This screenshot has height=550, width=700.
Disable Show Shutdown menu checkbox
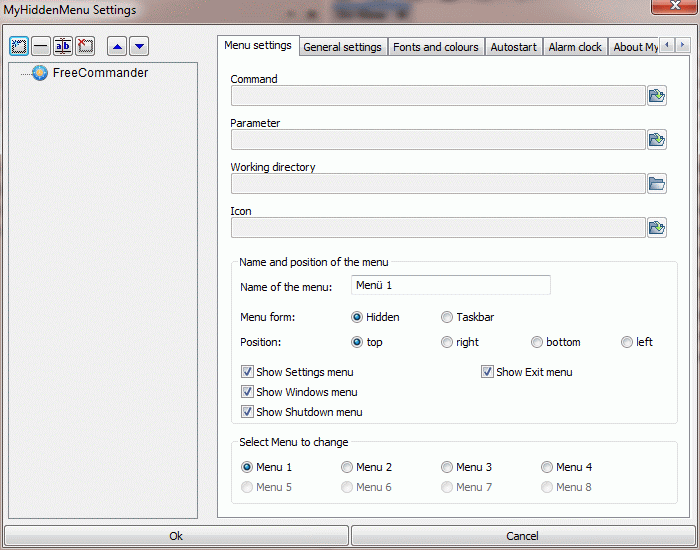[x=247, y=412]
